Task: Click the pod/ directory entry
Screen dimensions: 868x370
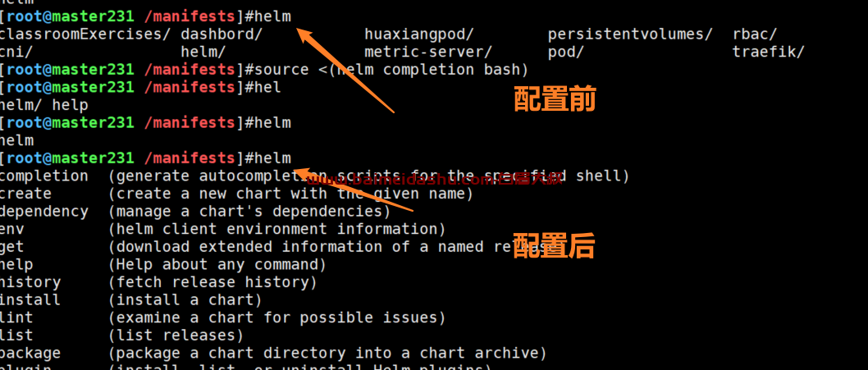Action: point(566,52)
